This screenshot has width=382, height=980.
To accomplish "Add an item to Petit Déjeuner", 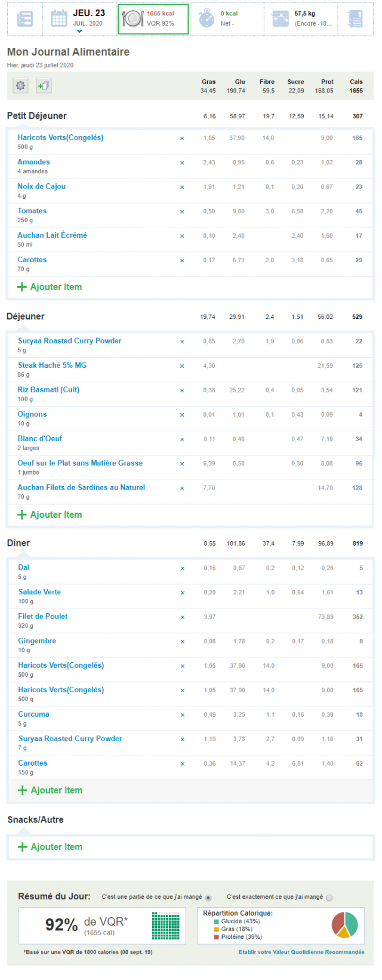I will coord(50,287).
